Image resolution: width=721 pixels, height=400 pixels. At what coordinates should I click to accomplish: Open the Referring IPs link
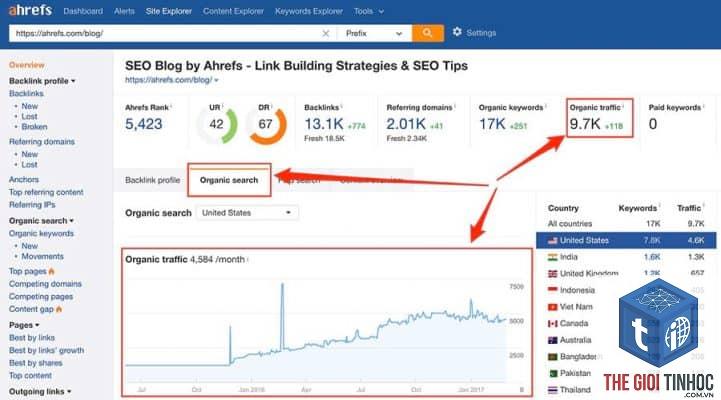pos(32,205)
